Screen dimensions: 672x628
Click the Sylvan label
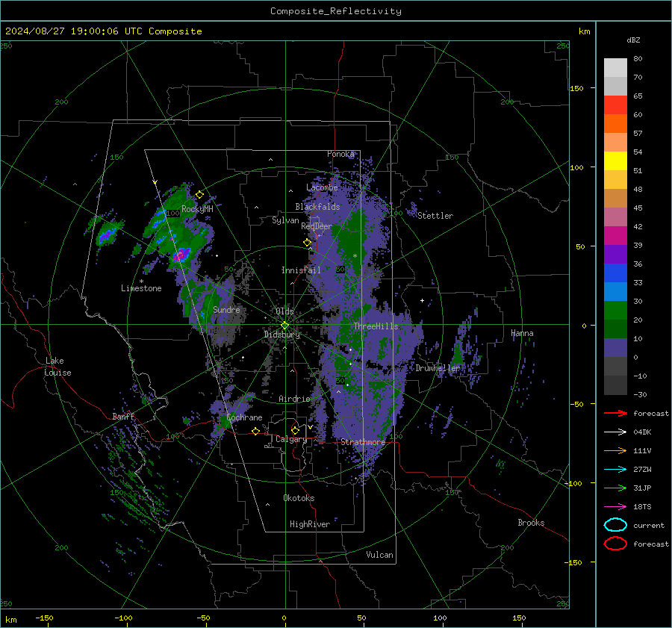(285, 220)
